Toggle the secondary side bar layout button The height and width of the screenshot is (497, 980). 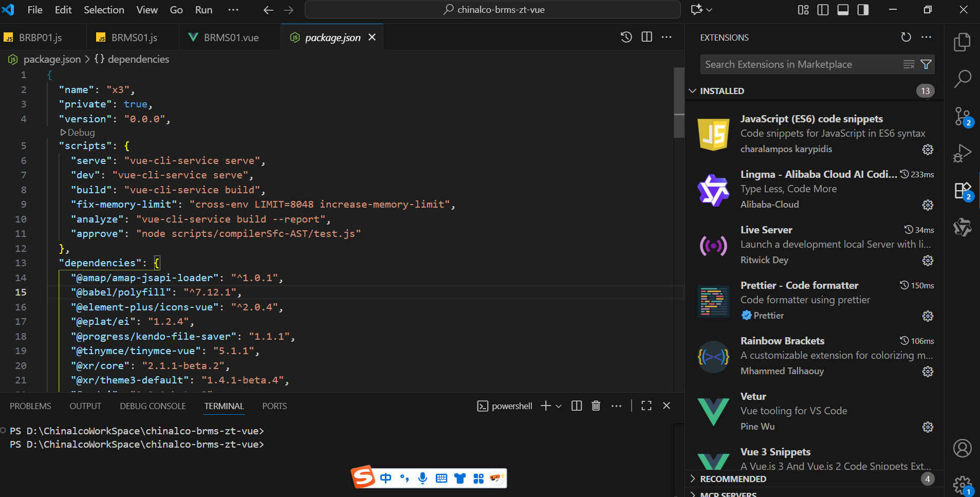pyautogui.click(x=863, y=10)
